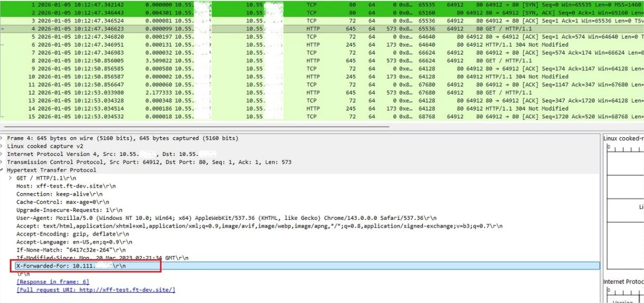Select packet 4 GET / HTTP/1.1 row
Viewport: 644px width, 303px height.
click(x=322, y=28)
